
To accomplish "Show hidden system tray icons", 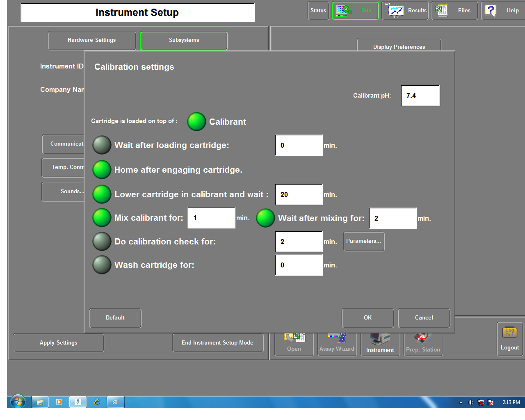I will click(461, 402).
